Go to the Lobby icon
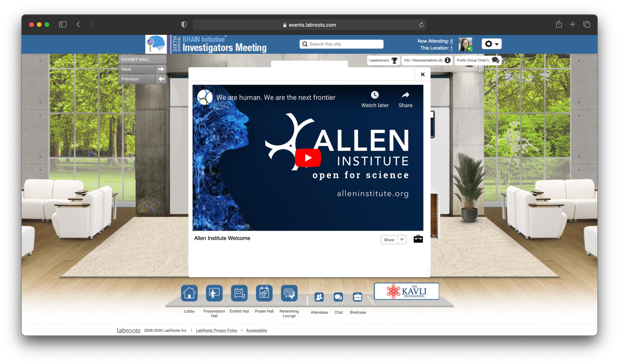 189,293
